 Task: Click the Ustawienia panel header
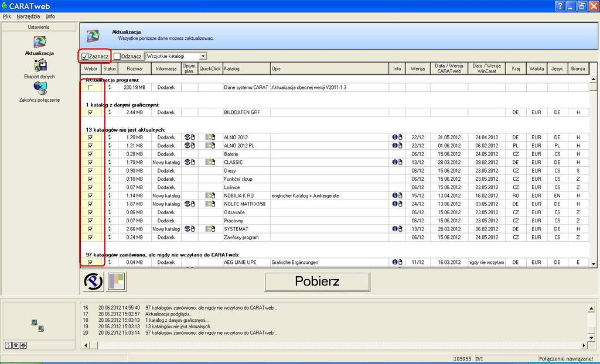click(39, 27)
